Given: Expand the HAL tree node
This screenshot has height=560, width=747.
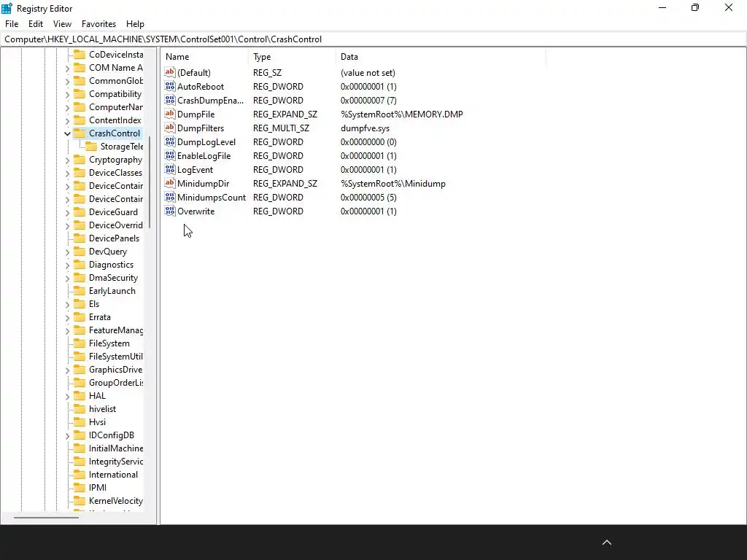Looking at the screenshot, I should click(67, 396).
